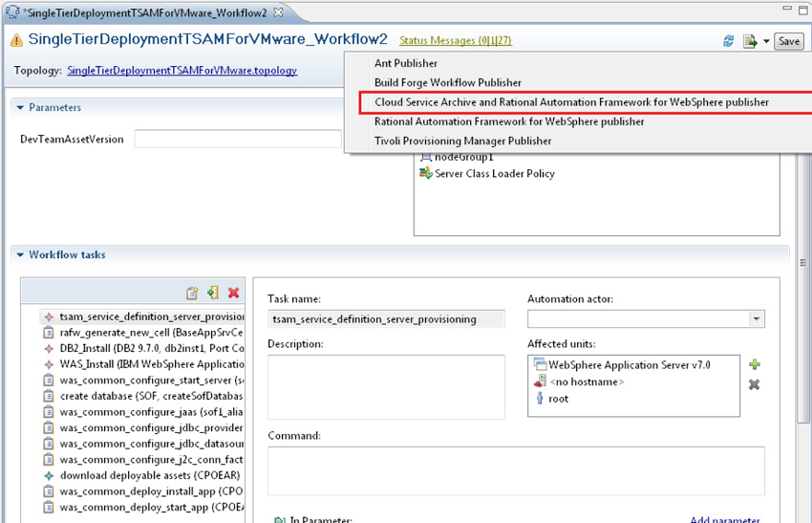The image size is (812, 523).
Task: Click the In Parameter section icon
Action: [280, 519]
